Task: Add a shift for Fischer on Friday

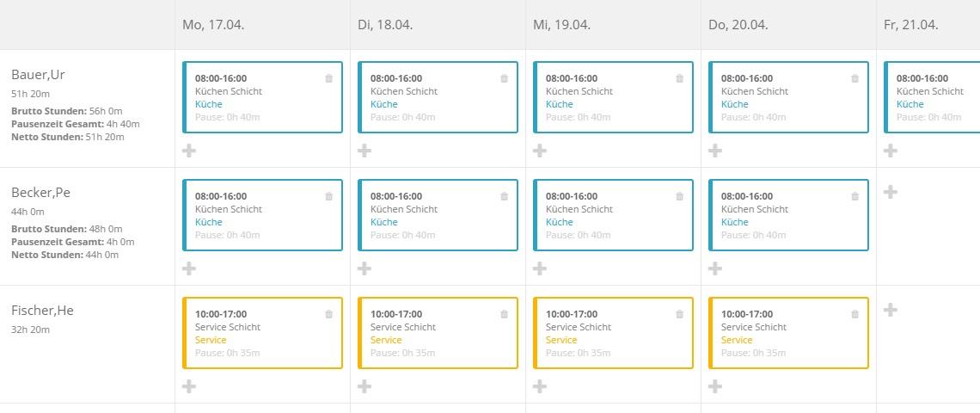Action: pos(891,310)
